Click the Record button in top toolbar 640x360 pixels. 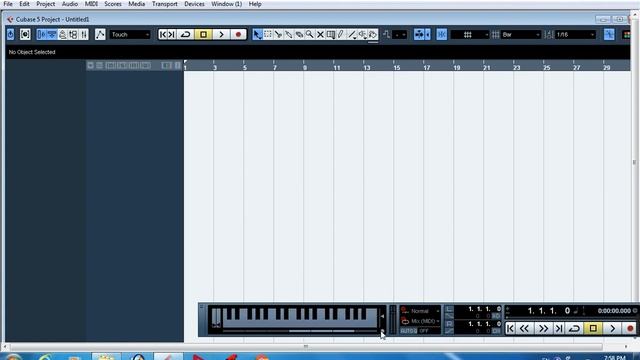pyautogui.click(x=238, y=35)
